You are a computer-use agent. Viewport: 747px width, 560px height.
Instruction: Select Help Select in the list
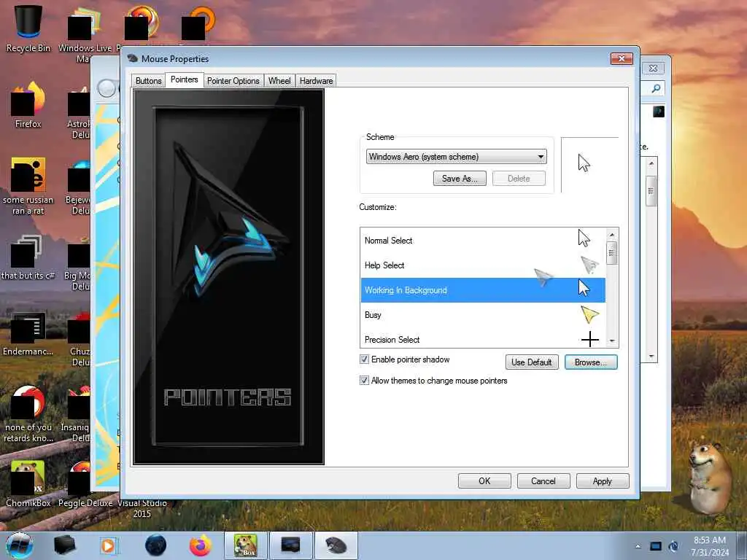tap(483, 265)
